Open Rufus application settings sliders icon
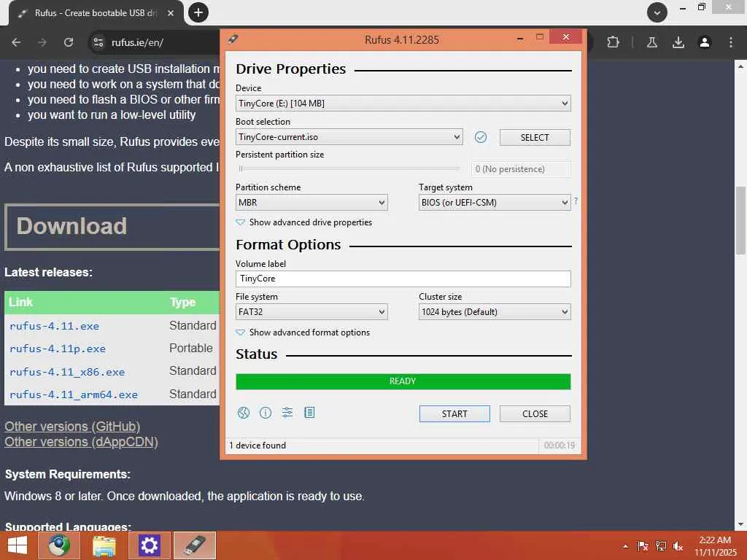Image resolution: width=747 pixels, height=560 pixels. click(x=287, y=413)
